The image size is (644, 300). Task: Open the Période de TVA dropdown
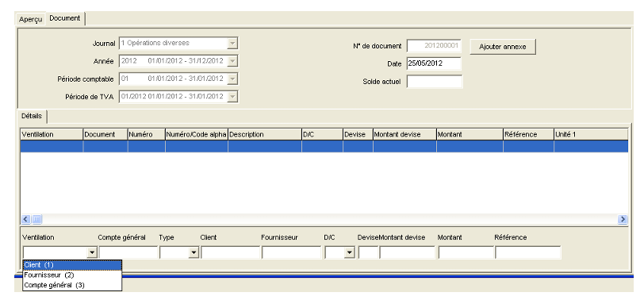[232, 96]
